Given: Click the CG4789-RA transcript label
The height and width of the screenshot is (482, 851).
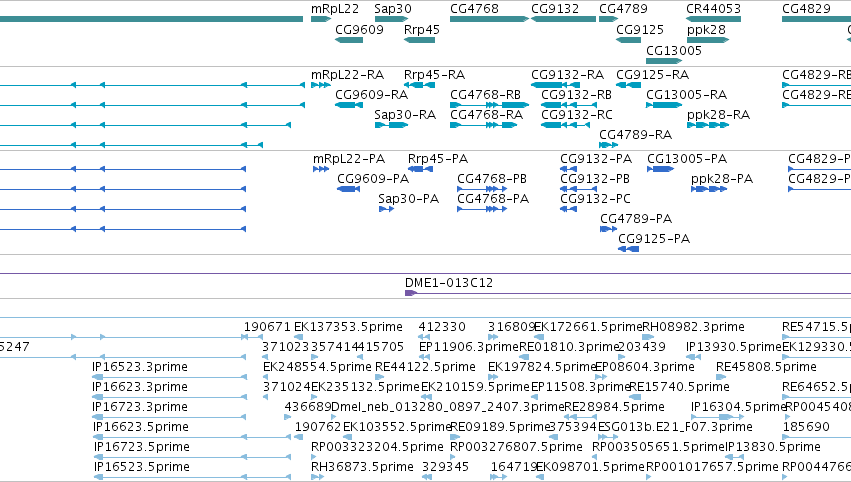Looking at the screenshot, I should 636,134.
